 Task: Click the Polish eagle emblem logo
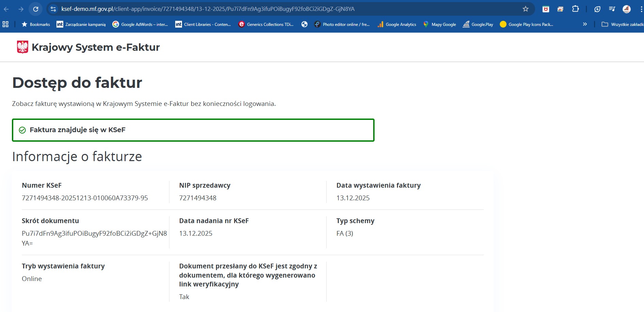point(22,47)
